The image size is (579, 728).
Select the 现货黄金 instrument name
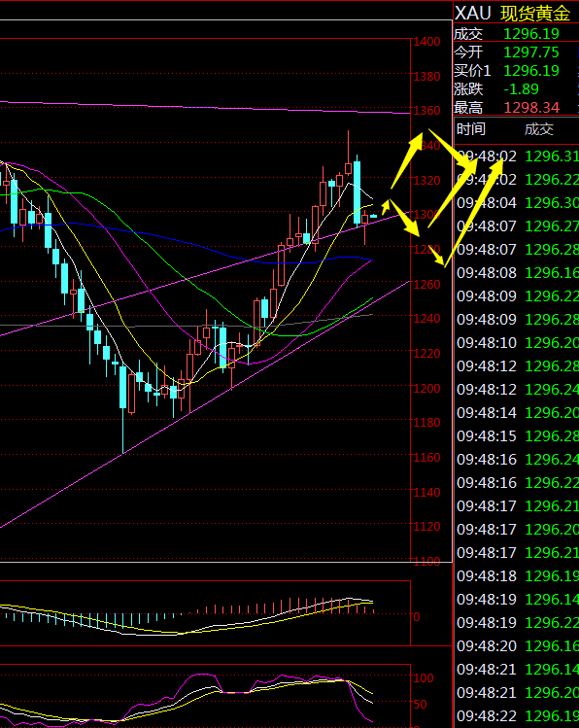535,14
